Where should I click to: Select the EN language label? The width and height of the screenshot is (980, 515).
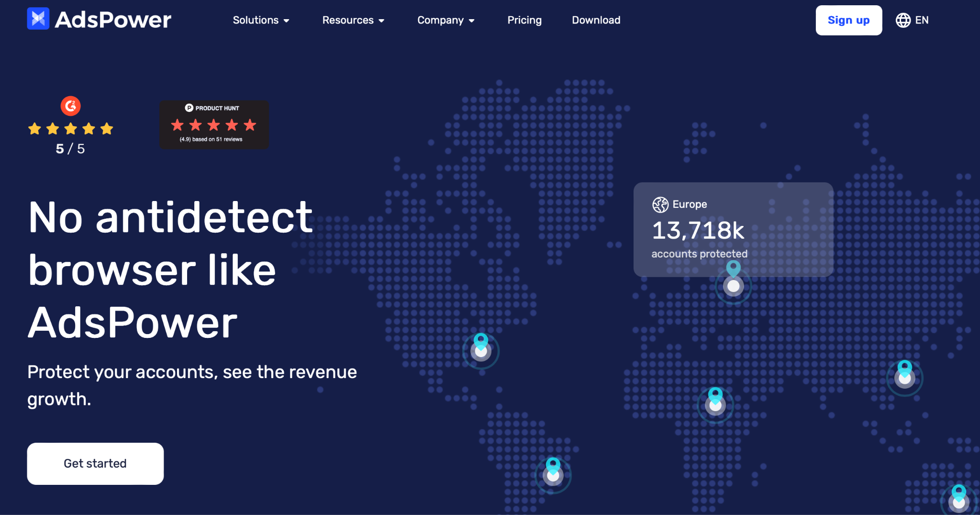tap(922, 20)
